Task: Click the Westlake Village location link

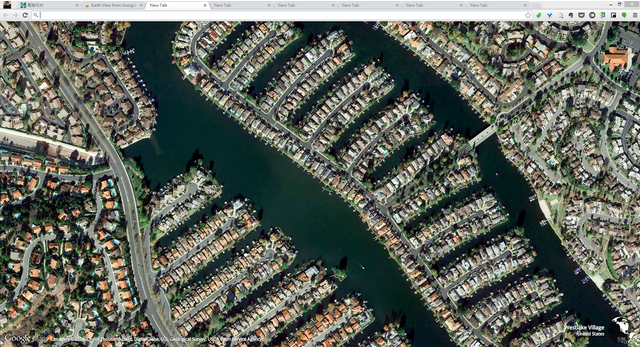Action: (x=584, y=328)
